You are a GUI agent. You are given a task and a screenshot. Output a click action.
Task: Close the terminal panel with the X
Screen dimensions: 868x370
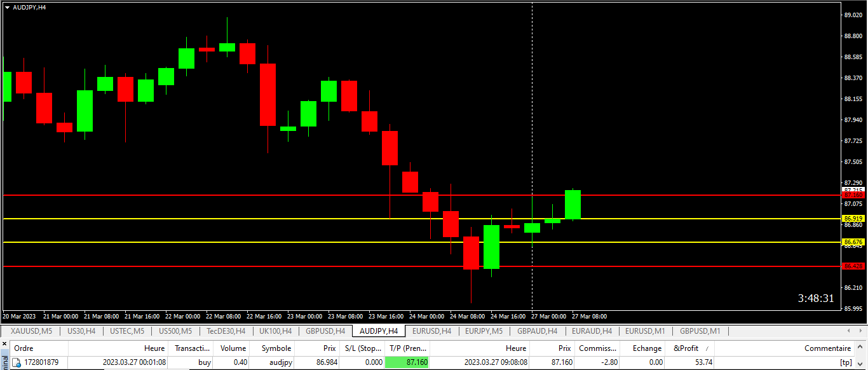3,345
